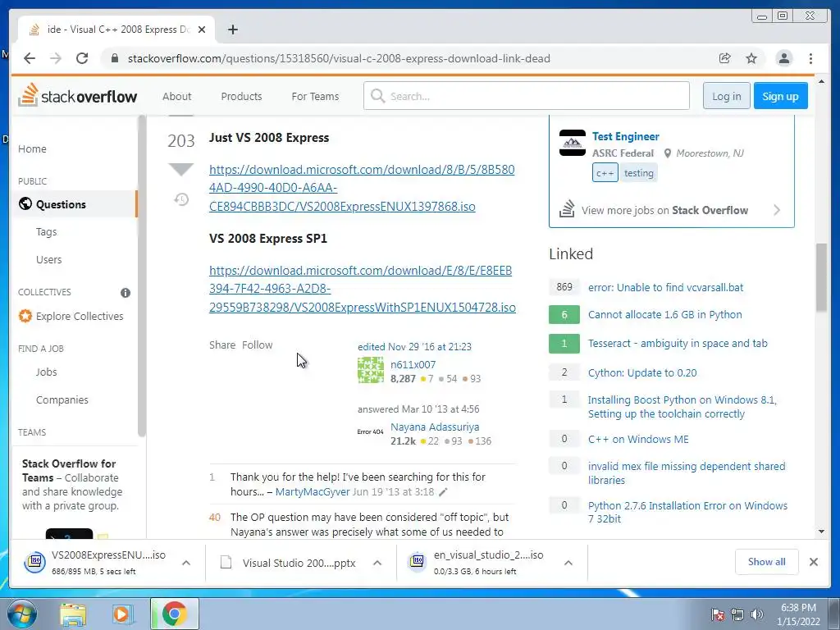This screenshot has width=840, height=630.
Task: Open Tags in sidebar
Action: pos(46,232)
